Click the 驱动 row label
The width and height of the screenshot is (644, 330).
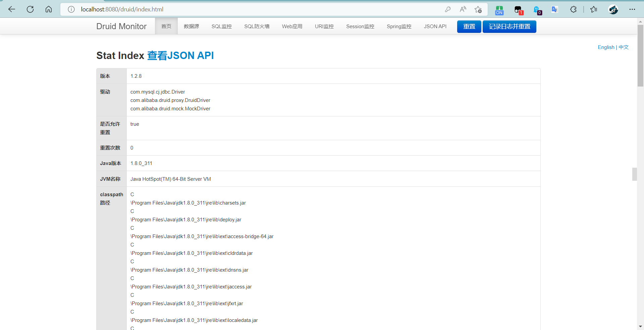(105, 92)
